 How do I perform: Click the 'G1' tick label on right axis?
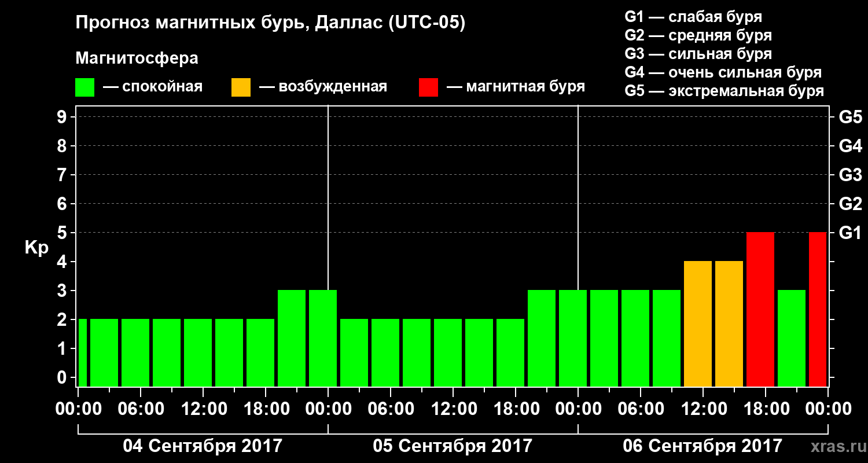click(x=850, y=233)
